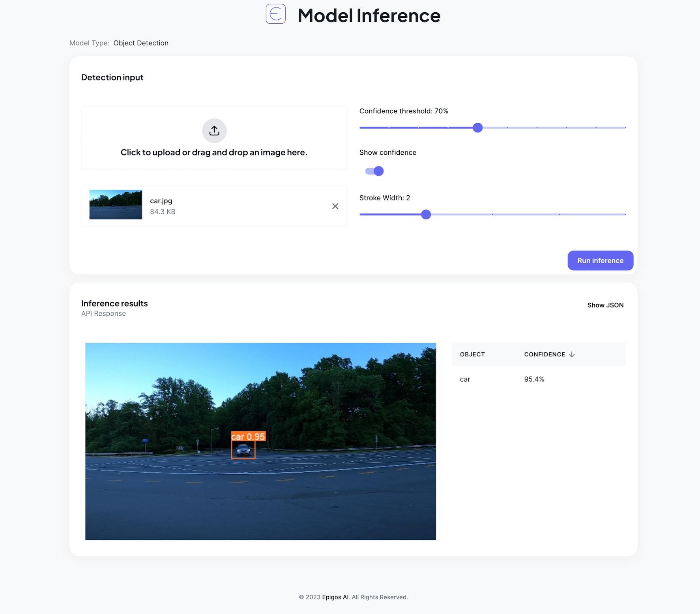Click the orange car 0.95 label
This screenshot has width=700, height=614.
[248, 436]
